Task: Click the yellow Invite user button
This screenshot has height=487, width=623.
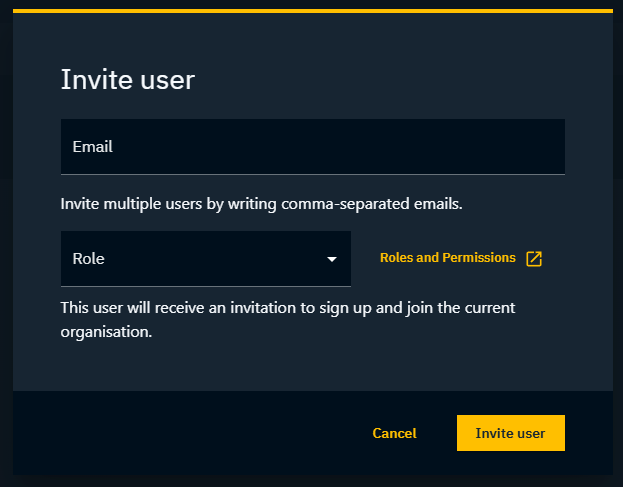Action: 510,433
